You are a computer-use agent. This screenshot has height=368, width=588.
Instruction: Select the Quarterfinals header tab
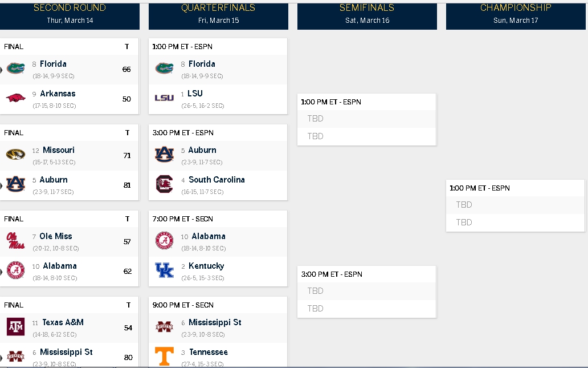(x=218, y=15)
